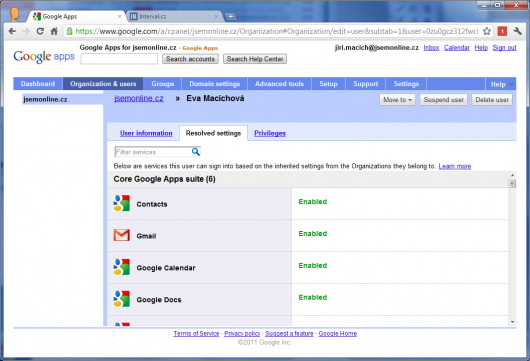Click Delete user button

tap(492, 100)
